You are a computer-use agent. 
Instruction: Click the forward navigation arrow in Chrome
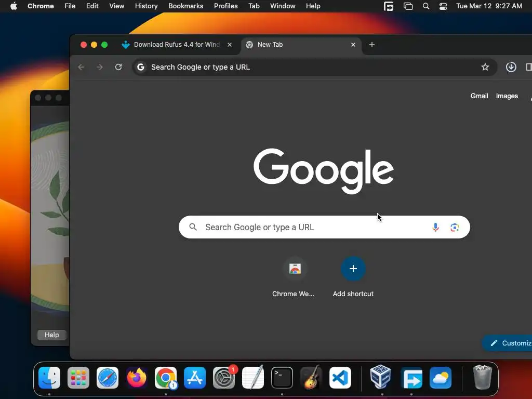[x=99, y=67]
